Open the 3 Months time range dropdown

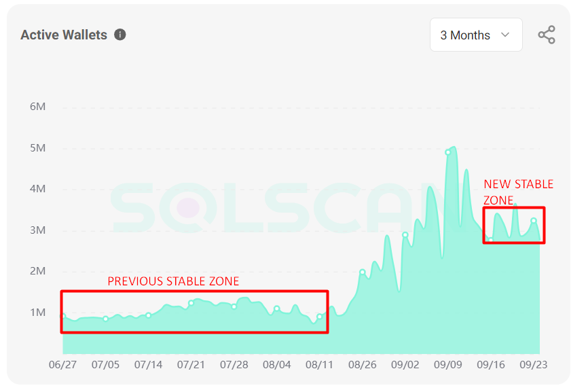point(475,35)
